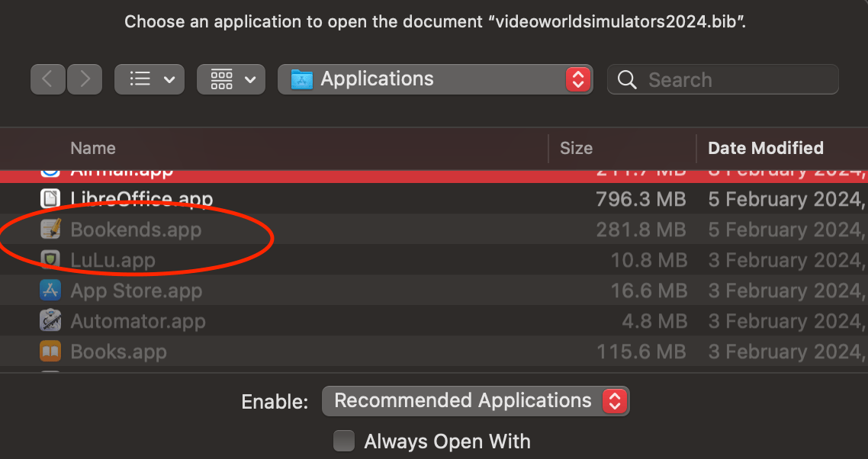Click the 16.6 MB size value
This screenshot has height=459, width=868.
[649, 290]
